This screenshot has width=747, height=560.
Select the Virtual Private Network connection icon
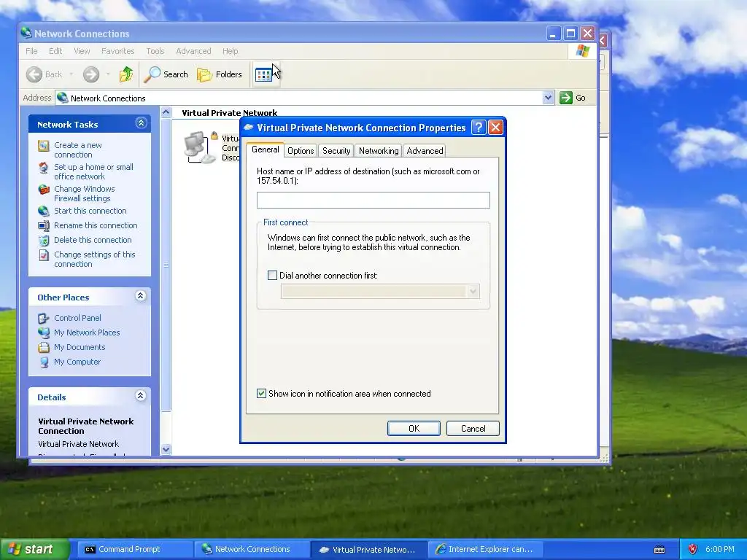click(x=201, y=147)
